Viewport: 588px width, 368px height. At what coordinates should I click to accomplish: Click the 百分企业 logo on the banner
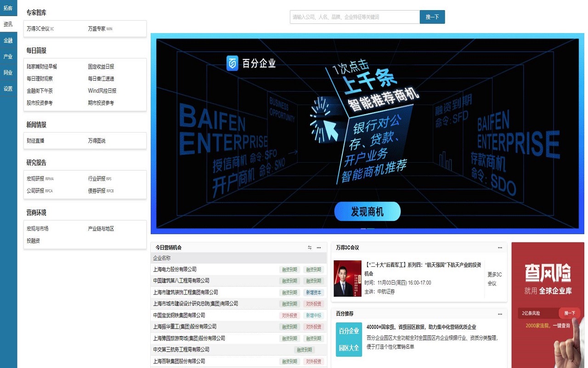(x=251, y=63)
